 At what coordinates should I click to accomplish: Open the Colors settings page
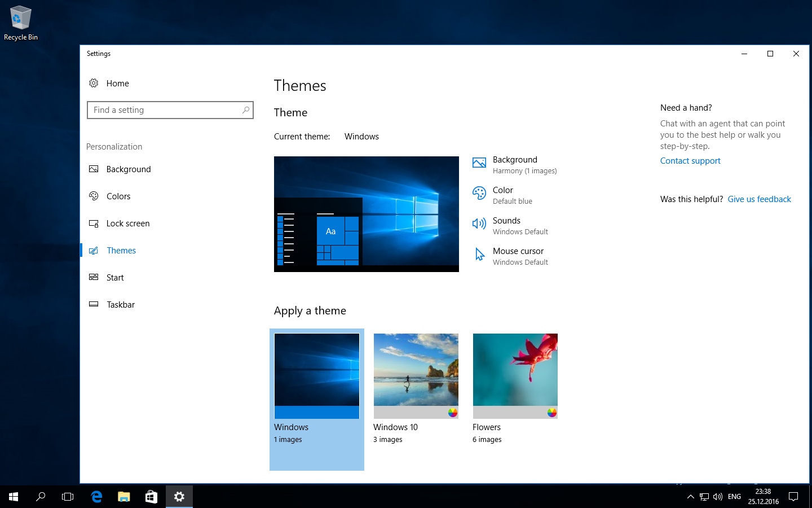[x=166, y=196]
